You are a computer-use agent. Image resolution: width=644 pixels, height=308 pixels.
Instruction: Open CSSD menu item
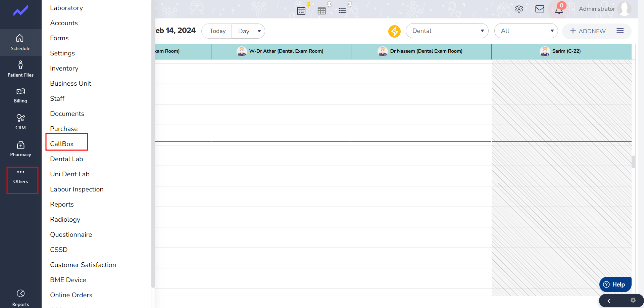[59, 250]
